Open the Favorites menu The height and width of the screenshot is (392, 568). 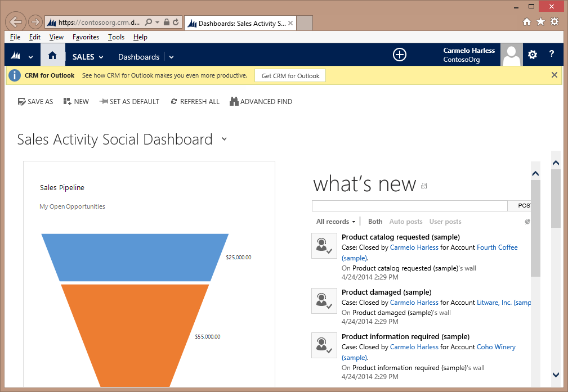click(86, 37)
